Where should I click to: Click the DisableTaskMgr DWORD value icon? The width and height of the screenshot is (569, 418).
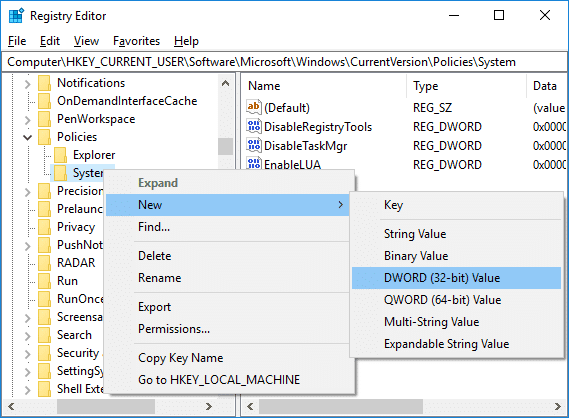tap(254, 145)
